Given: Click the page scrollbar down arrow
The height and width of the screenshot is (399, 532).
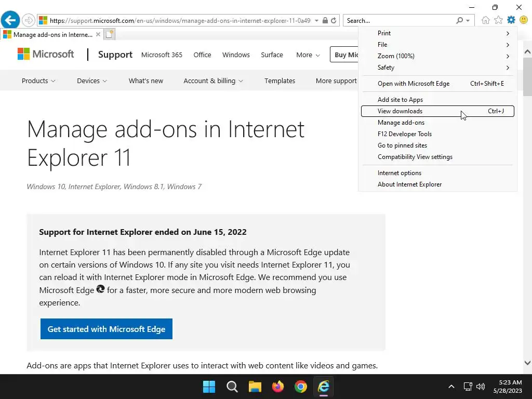Looking at the screenshot, I should point(527,363).
